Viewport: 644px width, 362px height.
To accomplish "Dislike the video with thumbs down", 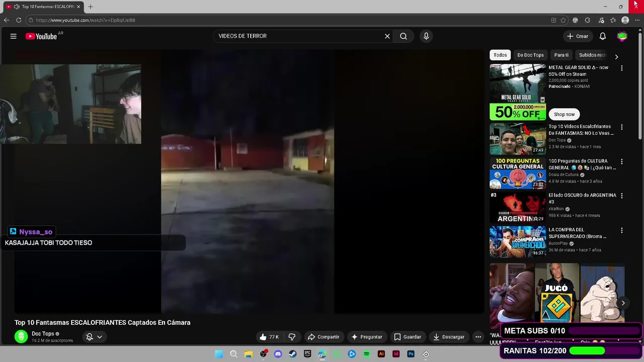I will pos(292,337).
